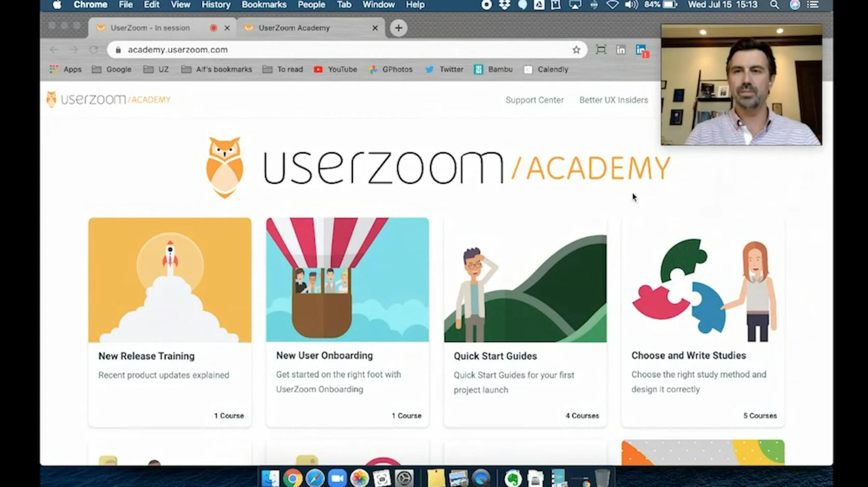Go forward using the browser forward arrow
Screen dimensions: 868x487
(74, 50)
